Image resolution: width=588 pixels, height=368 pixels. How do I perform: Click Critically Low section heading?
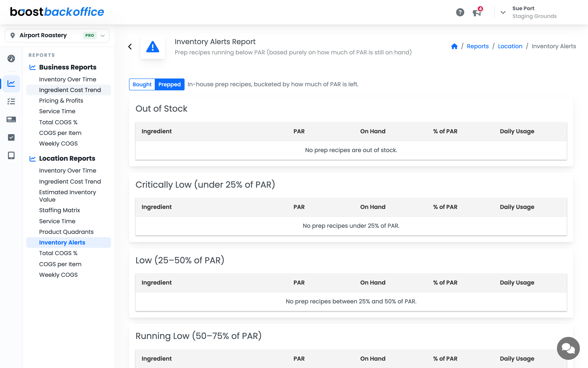tap(205, 185)
